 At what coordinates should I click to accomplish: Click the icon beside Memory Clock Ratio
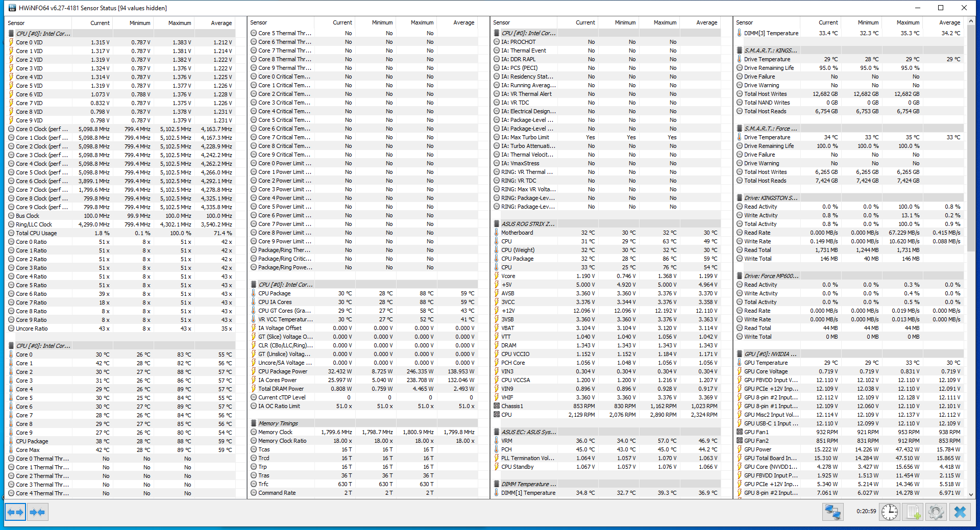pyautogui.click(x=254, y=441)
